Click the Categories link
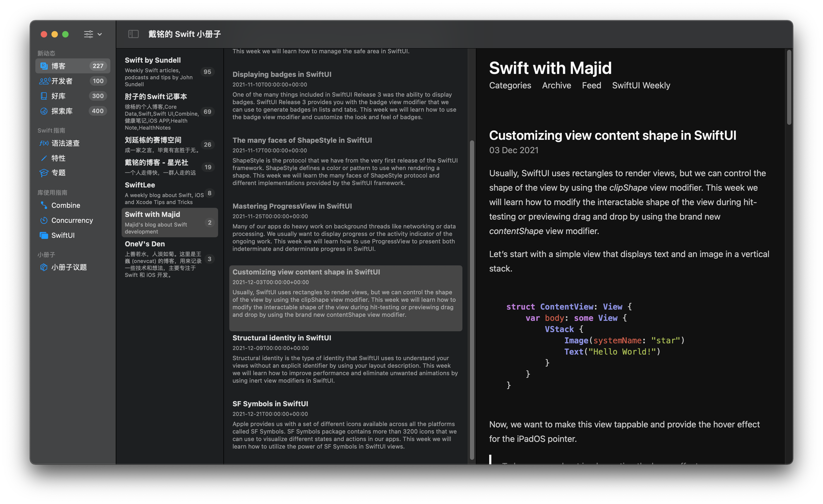Image resolution: width=823 pixels, height=504 pixels. point(510,85)
